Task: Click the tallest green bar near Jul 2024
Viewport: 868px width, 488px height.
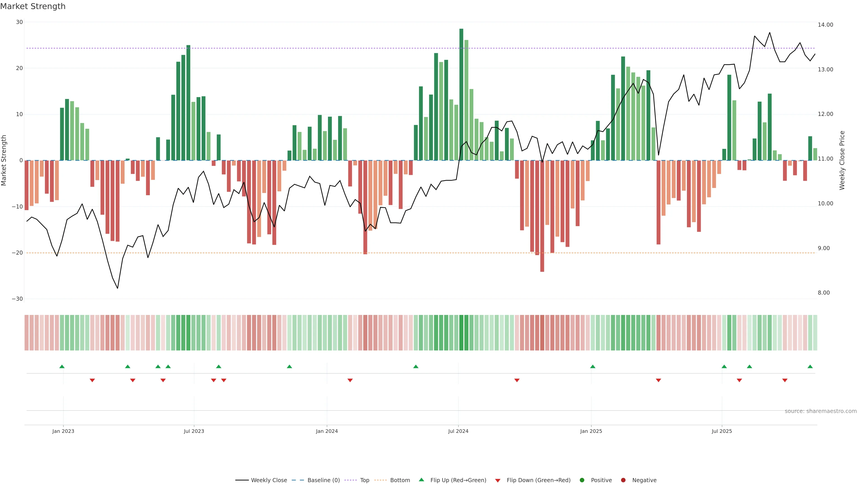Action: point(461,94)
